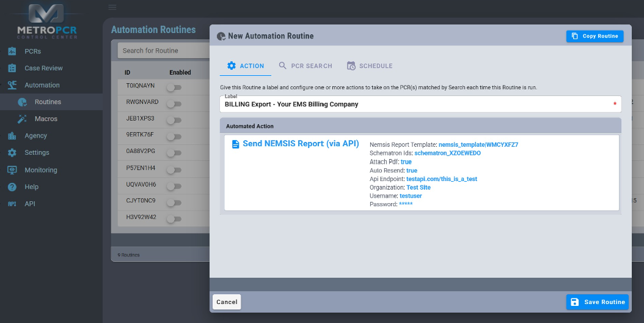Click the document icon beside Send NEMSIS Report
Image resolution: width=644 pixels, height=323 pixels.
click(x=235, y=144)
